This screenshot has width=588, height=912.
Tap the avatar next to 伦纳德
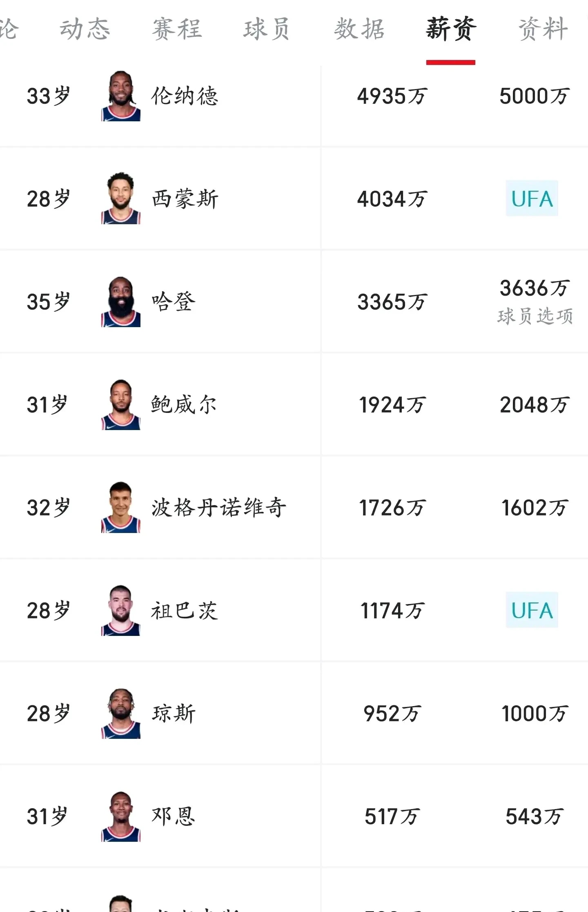[121, 96]
